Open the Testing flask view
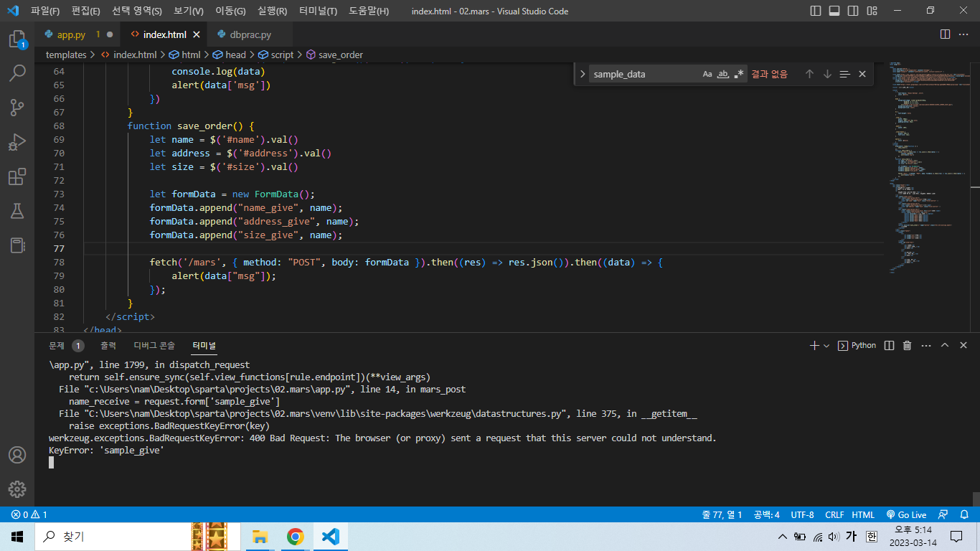Viewport: 980px width, 551px height. [17, 211]
